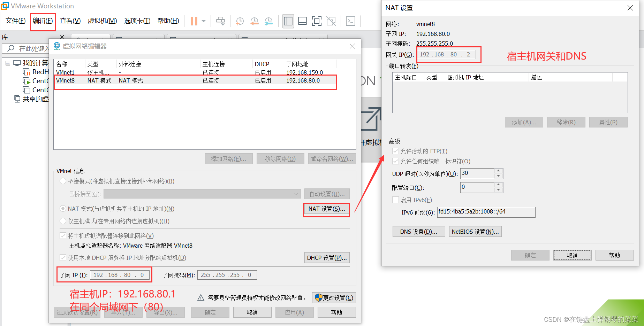Toggle the thumbnail bar view icon
644x326 pixels.
tap(302, 21)
